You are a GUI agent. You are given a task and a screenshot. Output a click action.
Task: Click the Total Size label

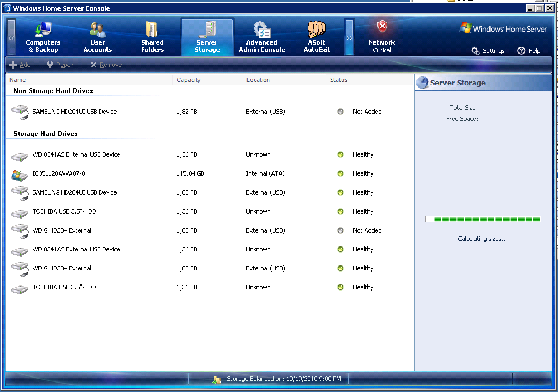464,108
